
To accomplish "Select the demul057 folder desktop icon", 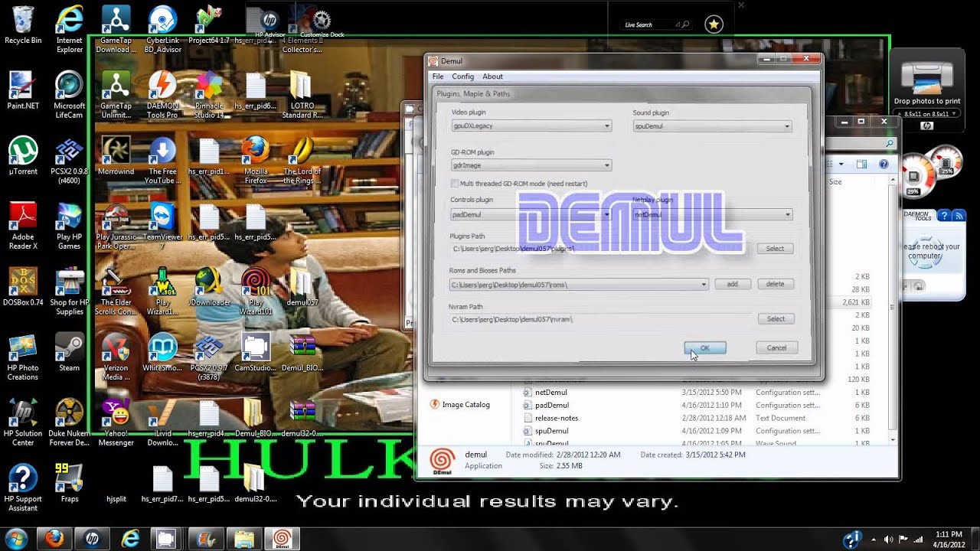I will click(302, 287).
